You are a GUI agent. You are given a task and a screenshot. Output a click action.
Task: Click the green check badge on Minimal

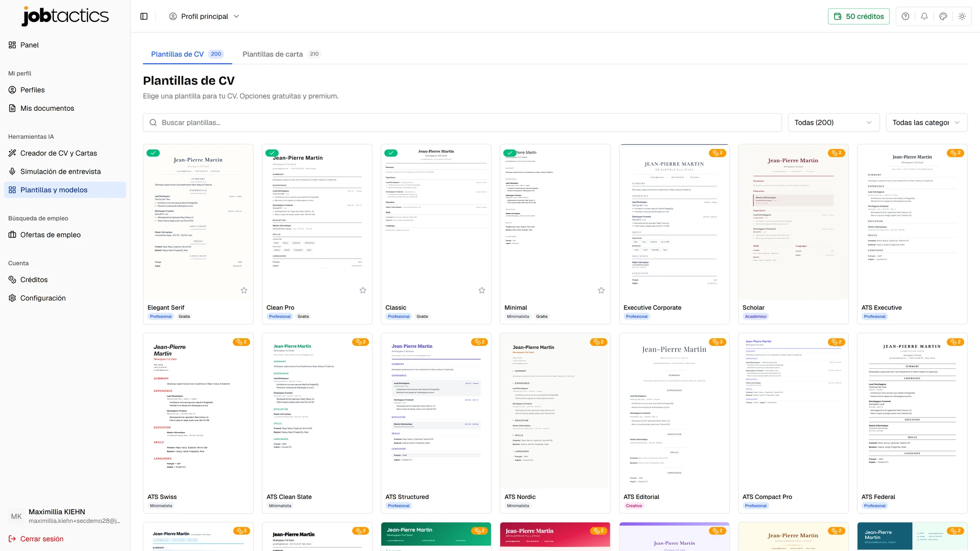click(x=510, y=153)
